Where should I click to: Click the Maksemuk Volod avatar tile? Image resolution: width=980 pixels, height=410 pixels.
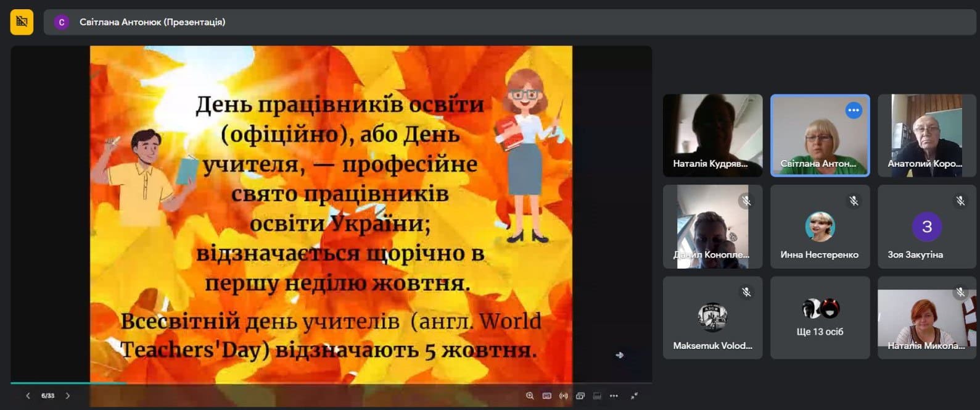coord(712,317)
